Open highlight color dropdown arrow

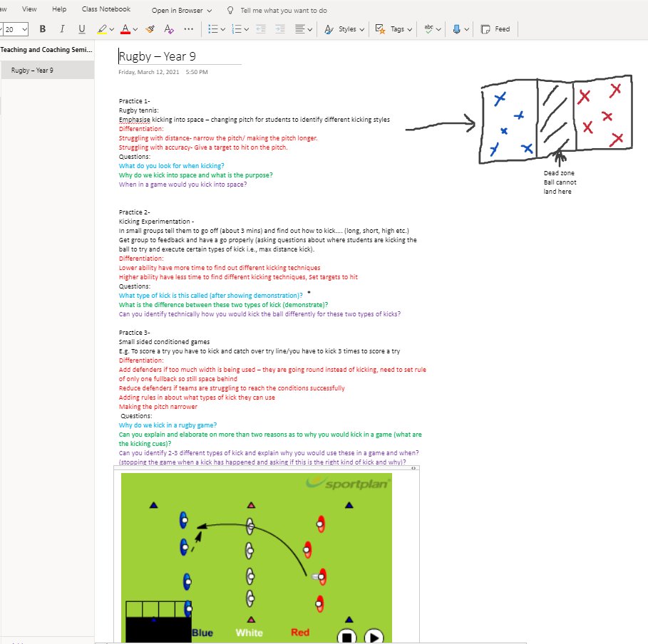click(112, 29)
